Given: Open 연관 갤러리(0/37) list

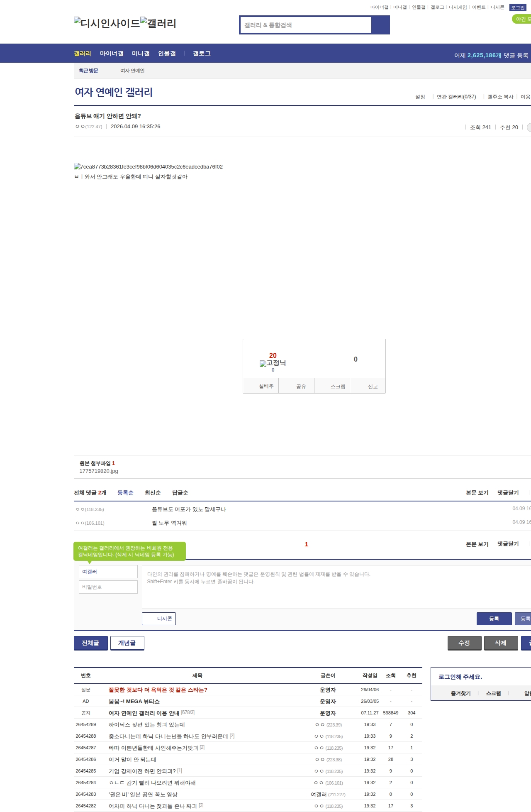Looking at the screenshot, I should pos(456,97).
